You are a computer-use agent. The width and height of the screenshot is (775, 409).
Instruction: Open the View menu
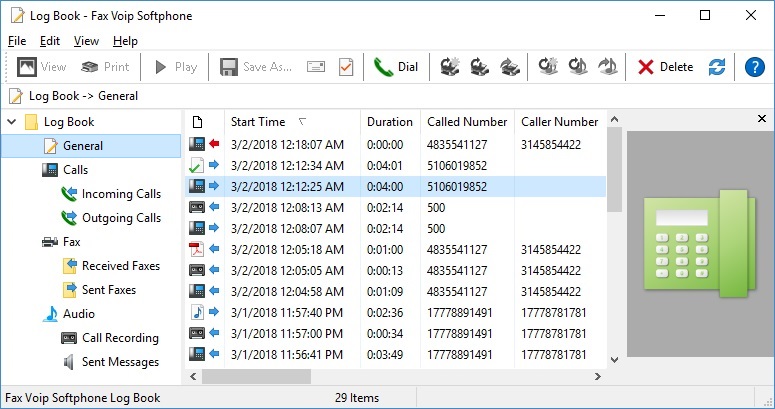(86, 41)
